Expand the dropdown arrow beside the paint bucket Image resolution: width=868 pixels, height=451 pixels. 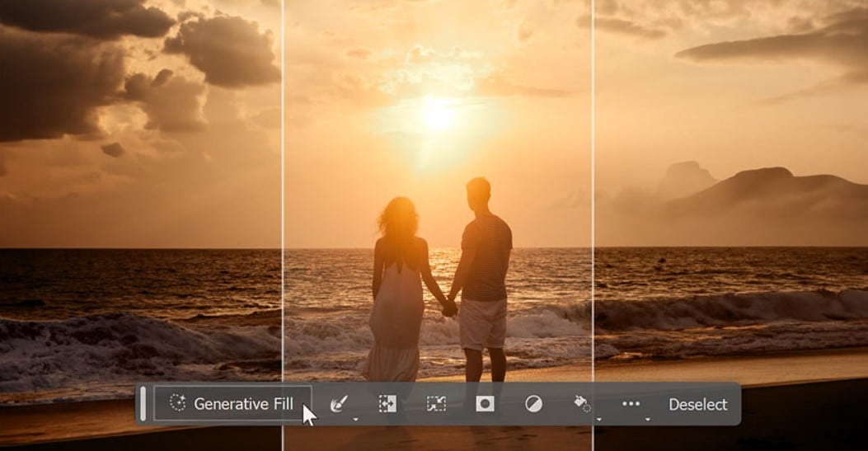point(599,420)
